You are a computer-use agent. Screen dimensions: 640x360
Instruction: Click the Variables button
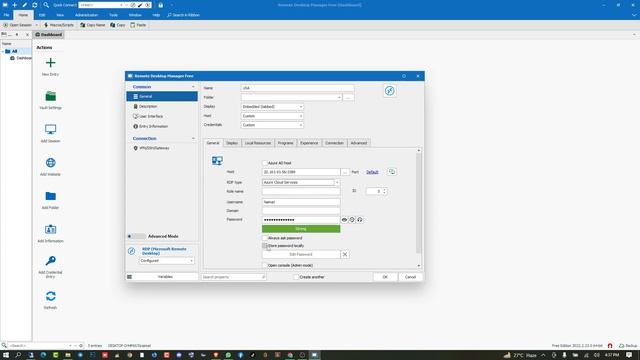click(x=165, y=277)
